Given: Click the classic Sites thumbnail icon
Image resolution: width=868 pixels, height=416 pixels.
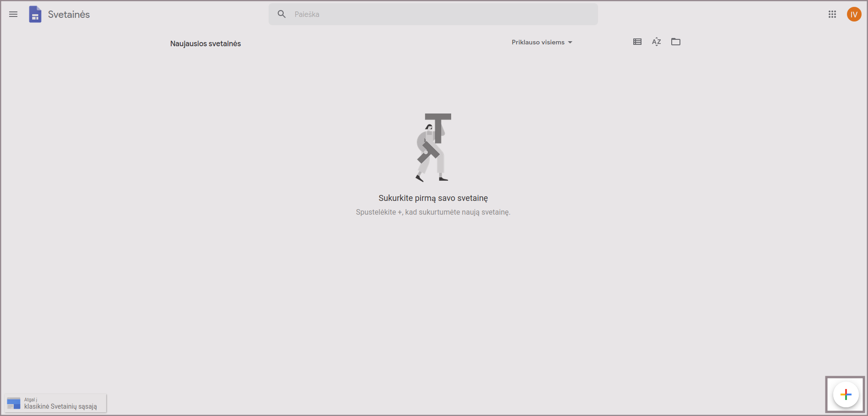Looking at the screenshot, I should 14,403.
